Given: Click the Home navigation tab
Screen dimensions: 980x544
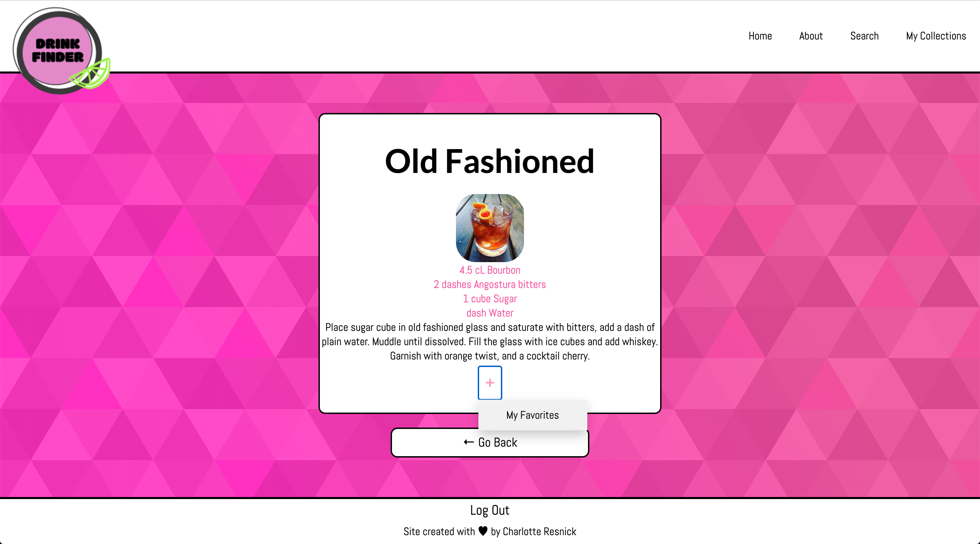Looking at the screenshot, I should (761, 35).
